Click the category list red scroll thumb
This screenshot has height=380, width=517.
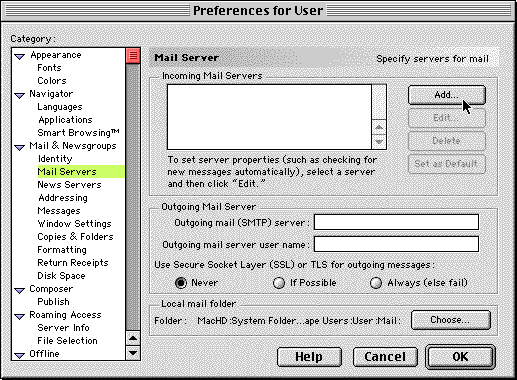(x=133, y=56)
